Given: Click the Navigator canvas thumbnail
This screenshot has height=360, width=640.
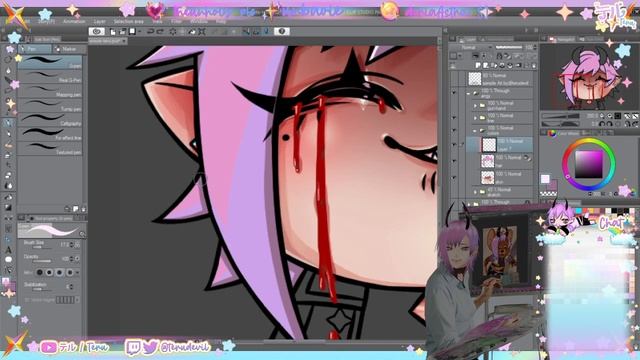Looking at the screenshot, I should (588, 77).
